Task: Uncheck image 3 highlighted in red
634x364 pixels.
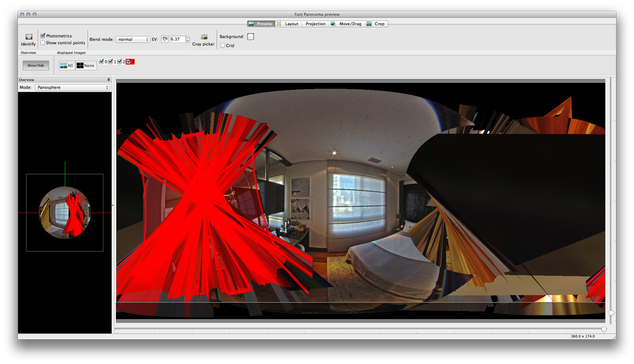Action: (x=129, y=62)
